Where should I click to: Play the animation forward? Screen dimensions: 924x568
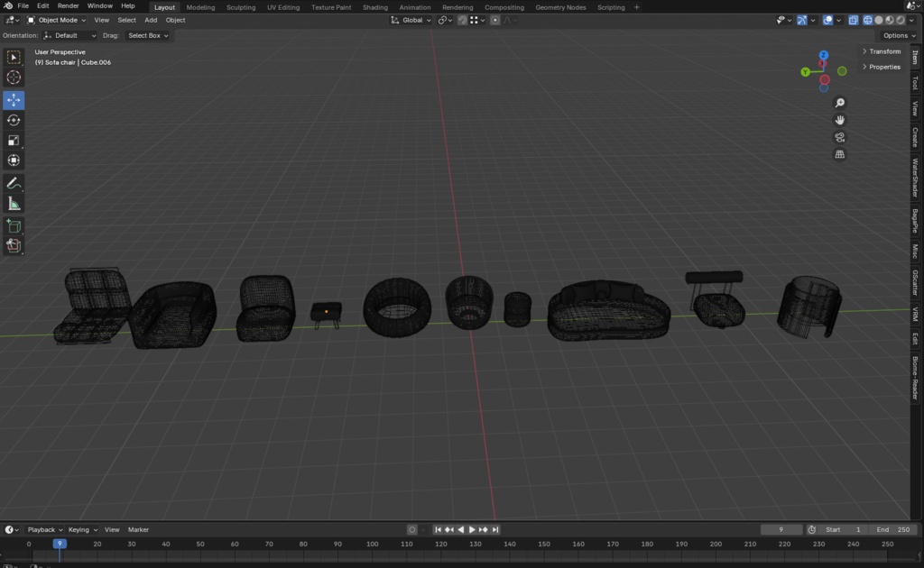click(x=472, y=530)
